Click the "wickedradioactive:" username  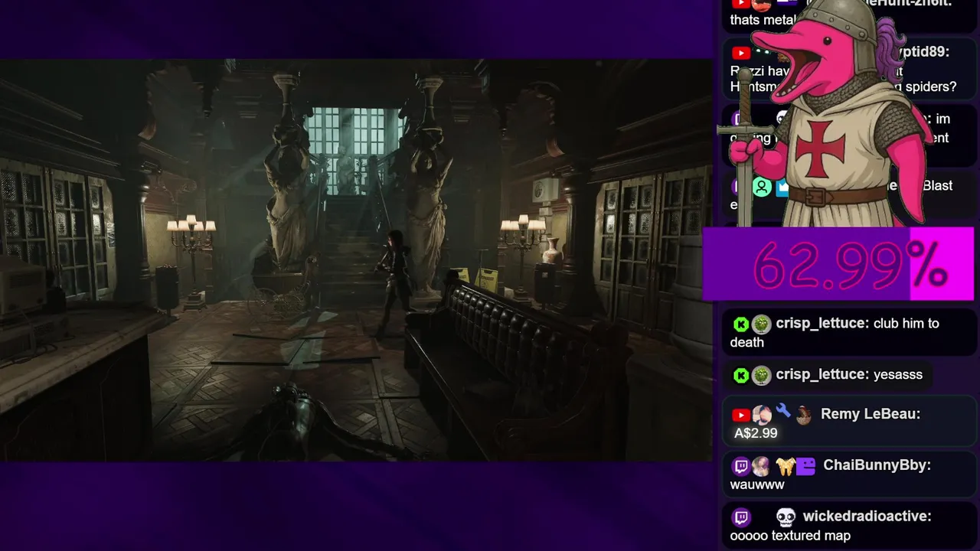(x=867, y=517)
